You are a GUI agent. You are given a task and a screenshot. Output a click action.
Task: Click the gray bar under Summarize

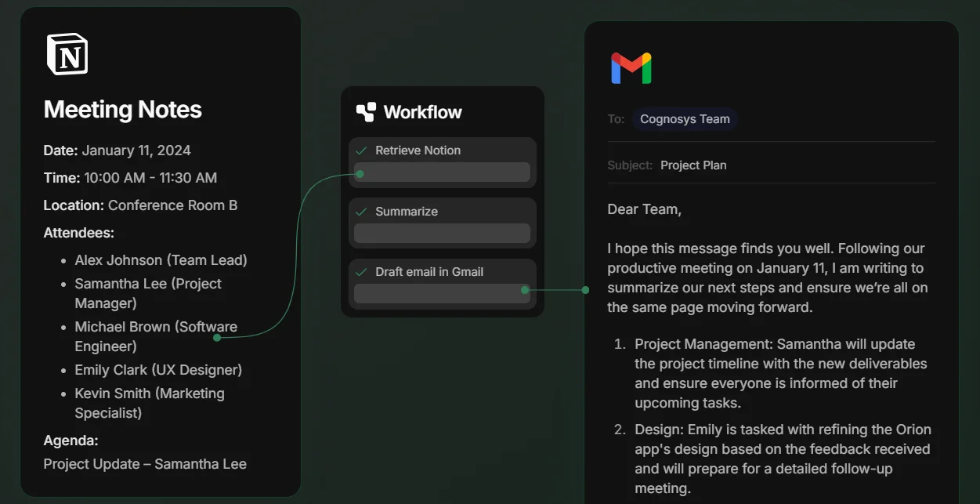coord(443,234)
